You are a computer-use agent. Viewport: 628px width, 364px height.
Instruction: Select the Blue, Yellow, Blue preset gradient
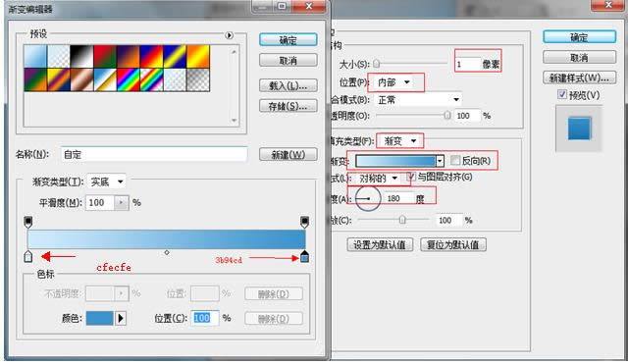(175, 57)
